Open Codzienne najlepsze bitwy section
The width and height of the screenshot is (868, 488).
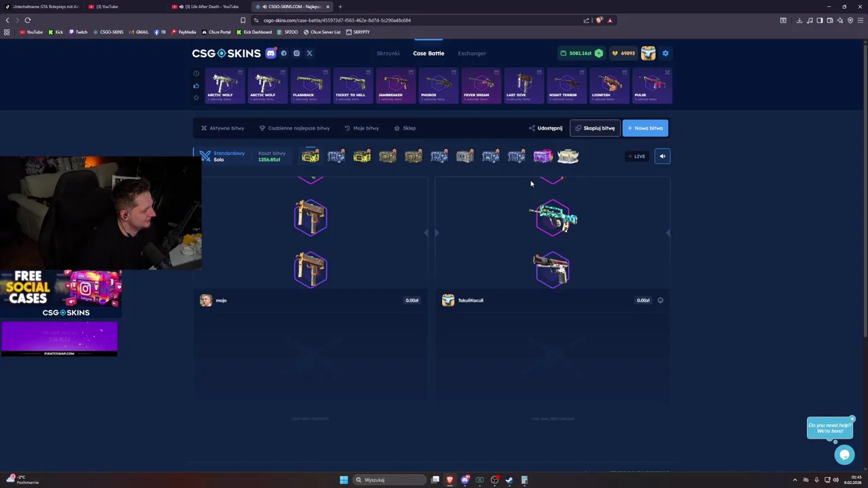tap(294, 128)
